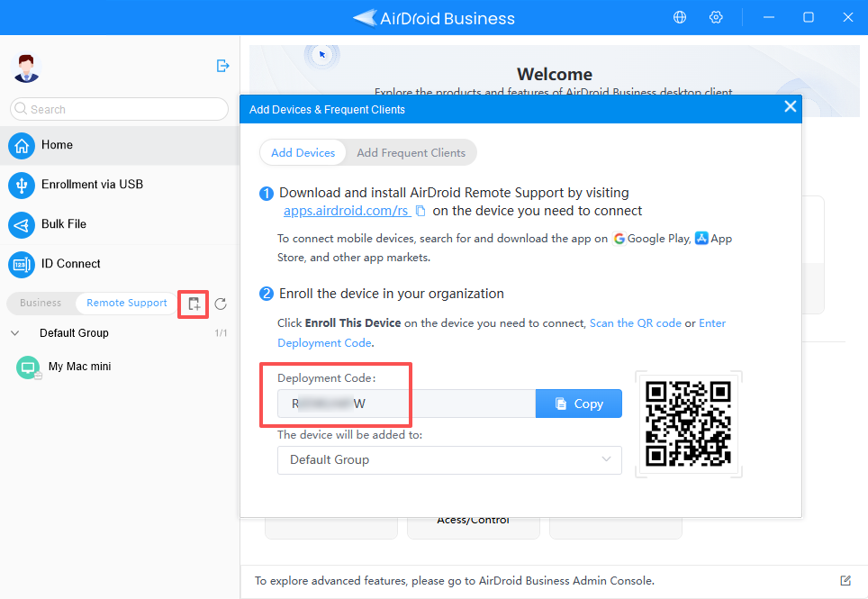The height and width of the screenshot is (599, 868).
Task: Collapse the Default Group chevron
Action: pos(15,333)
